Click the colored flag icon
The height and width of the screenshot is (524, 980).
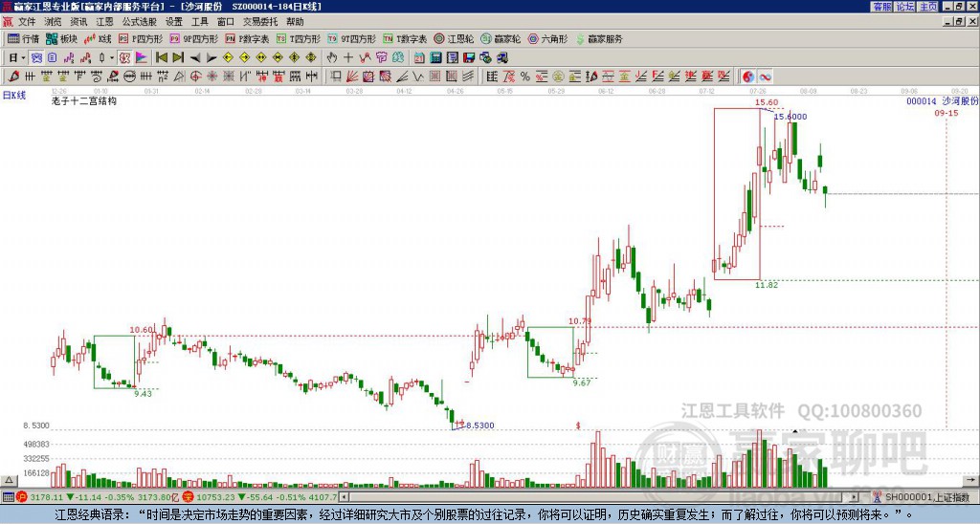pos(142,58)
